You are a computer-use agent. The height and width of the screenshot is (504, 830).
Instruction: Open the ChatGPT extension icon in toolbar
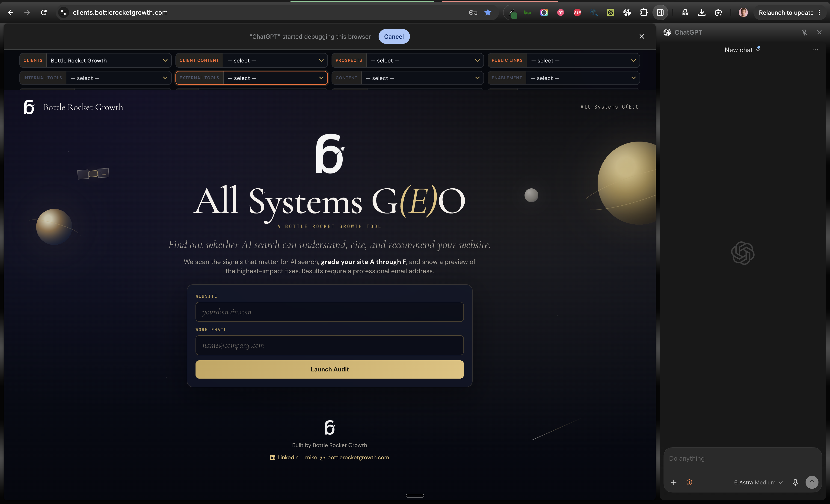point(627,12)
